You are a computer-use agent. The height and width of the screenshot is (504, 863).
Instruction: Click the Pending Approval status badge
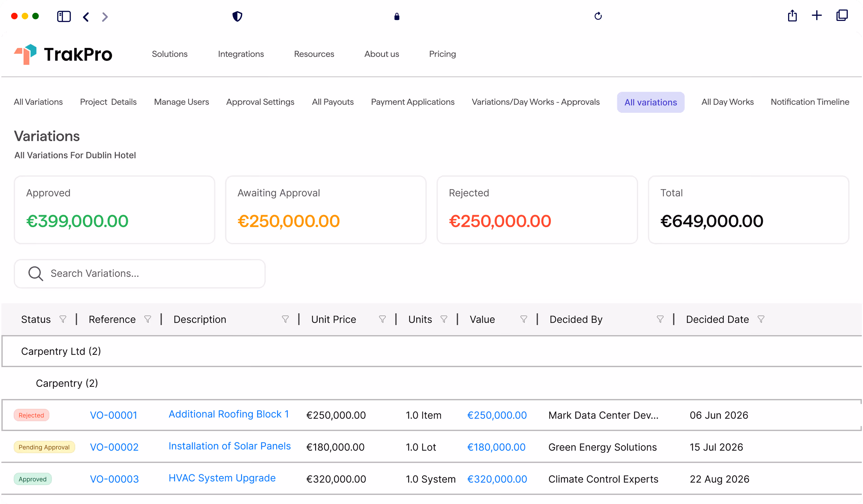(44, 447)
